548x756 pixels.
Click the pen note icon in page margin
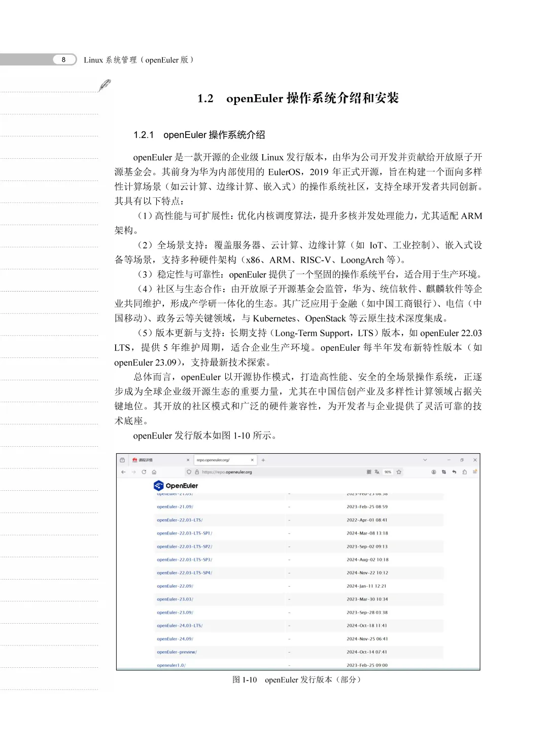click(x=105, y=85)
